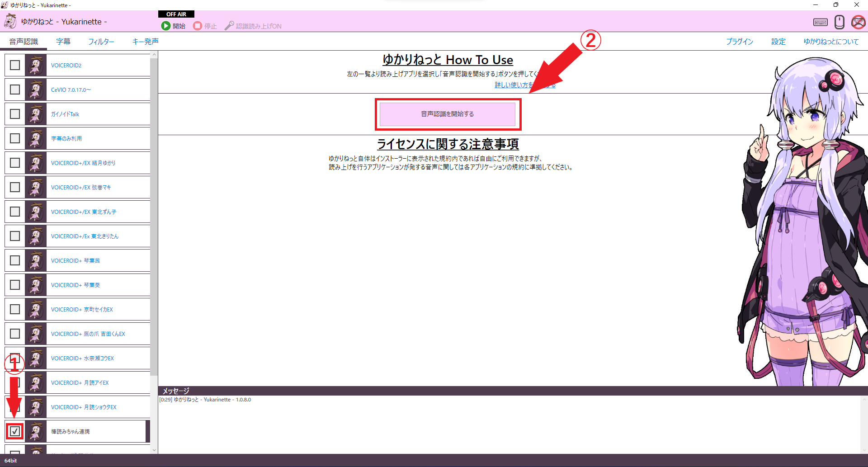This screenshot has width=868, height=467.
Task: Check the ガイノイドTalk checkbox
Action: pyautogui.click(x=15, y=114)
